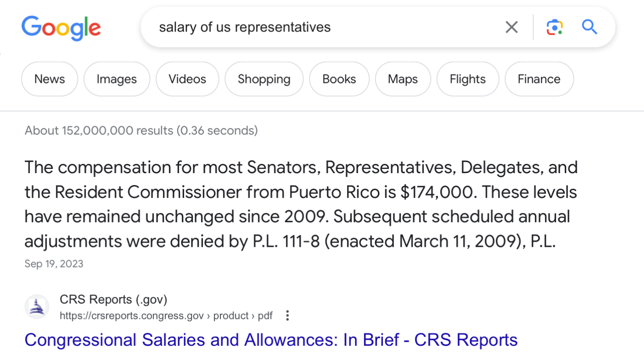
Task: Clear the search query with the X
Action: 511,27
